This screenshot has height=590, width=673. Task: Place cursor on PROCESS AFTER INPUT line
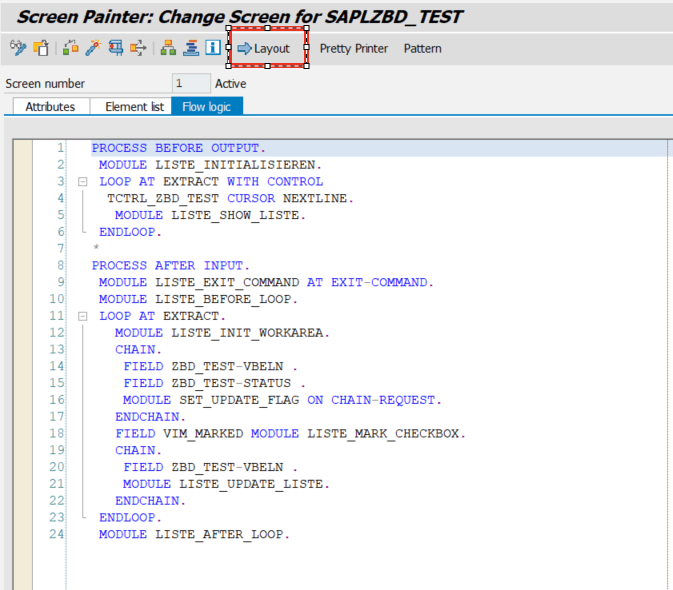tap(170, 266)
